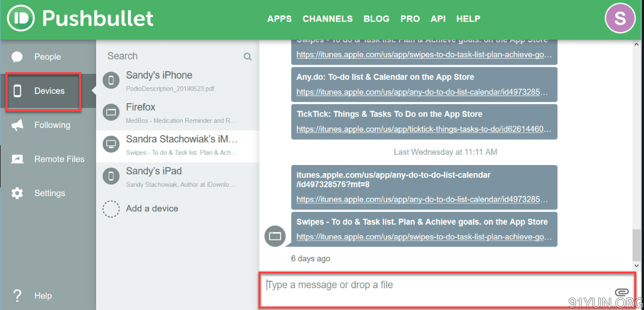The image size is (644, 310).
Task: Click the search magnifier icon
Action: [248, 56]
